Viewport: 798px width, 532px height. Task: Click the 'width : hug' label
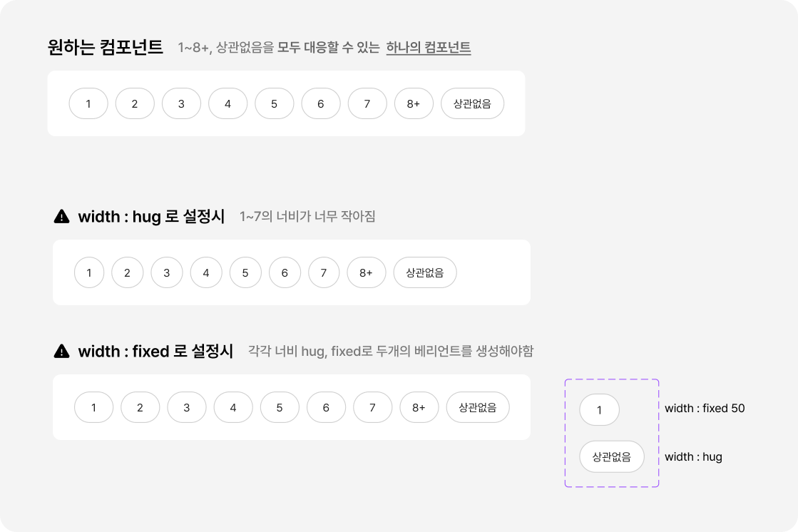pos(694,456)
